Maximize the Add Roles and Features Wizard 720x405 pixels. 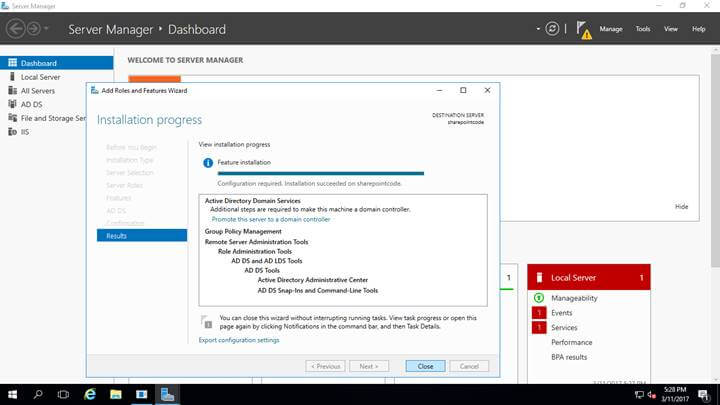[x=463, y=90]
